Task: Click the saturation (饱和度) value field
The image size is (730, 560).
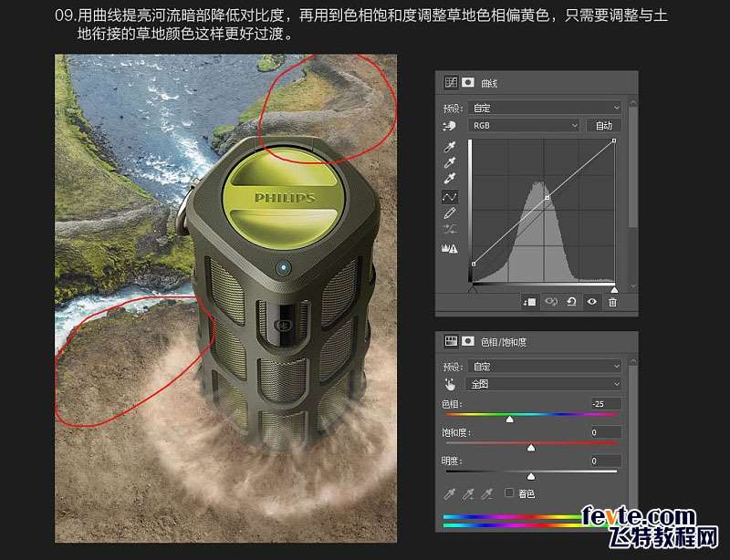Action: coord(606,432)
